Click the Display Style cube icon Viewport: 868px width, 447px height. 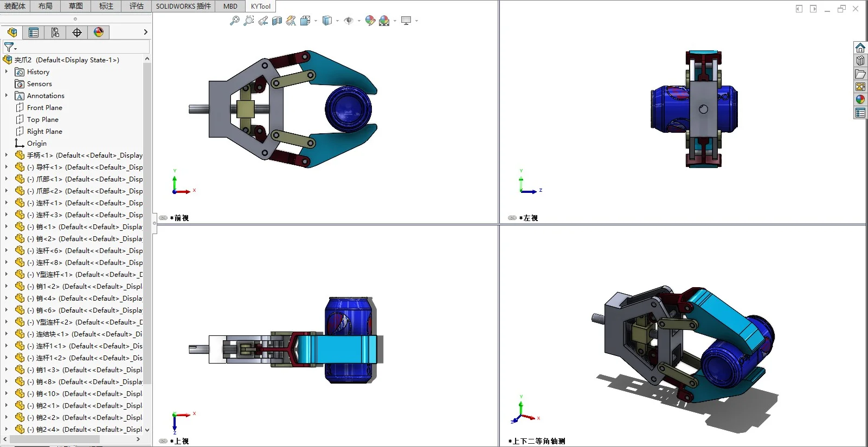(x=327, y=21)
